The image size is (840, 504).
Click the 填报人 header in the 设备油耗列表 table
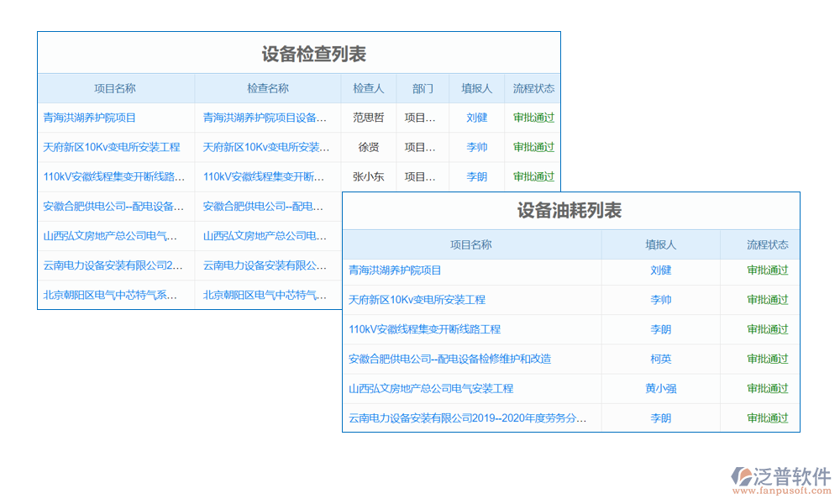[x=660, y=244]
